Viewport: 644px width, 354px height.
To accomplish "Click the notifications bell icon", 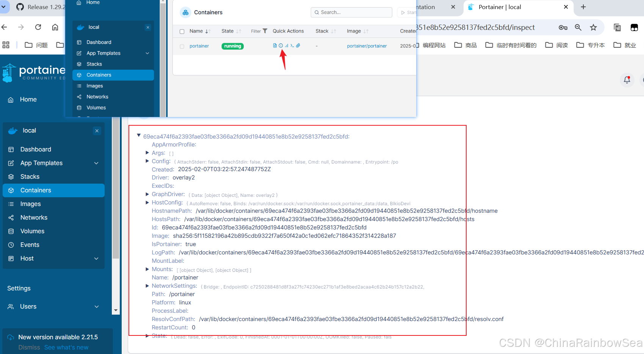I will click(627, 80).
